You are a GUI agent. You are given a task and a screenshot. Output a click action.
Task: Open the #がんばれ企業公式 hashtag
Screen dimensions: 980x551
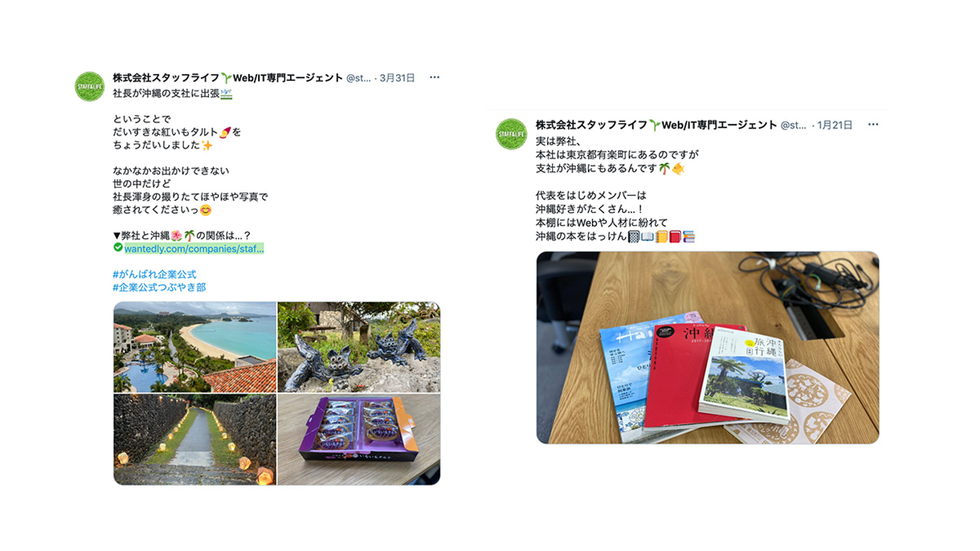tap(154, 274)
